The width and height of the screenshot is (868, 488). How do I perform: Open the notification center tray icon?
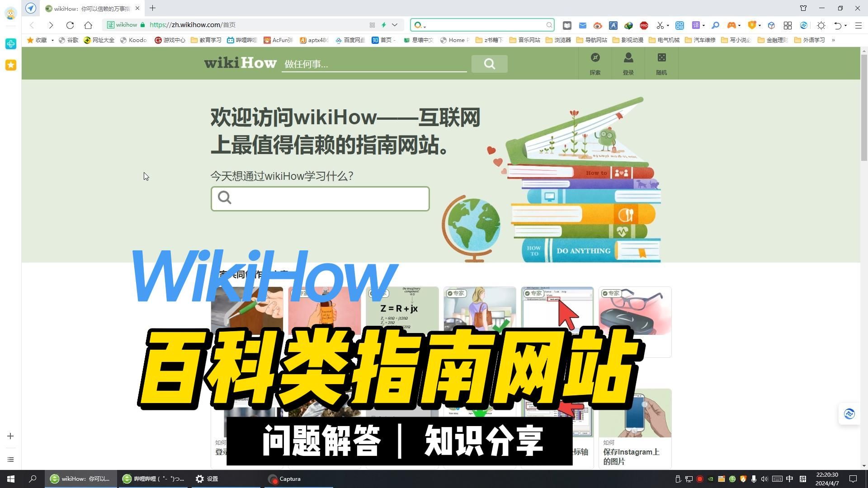[853, 479]
